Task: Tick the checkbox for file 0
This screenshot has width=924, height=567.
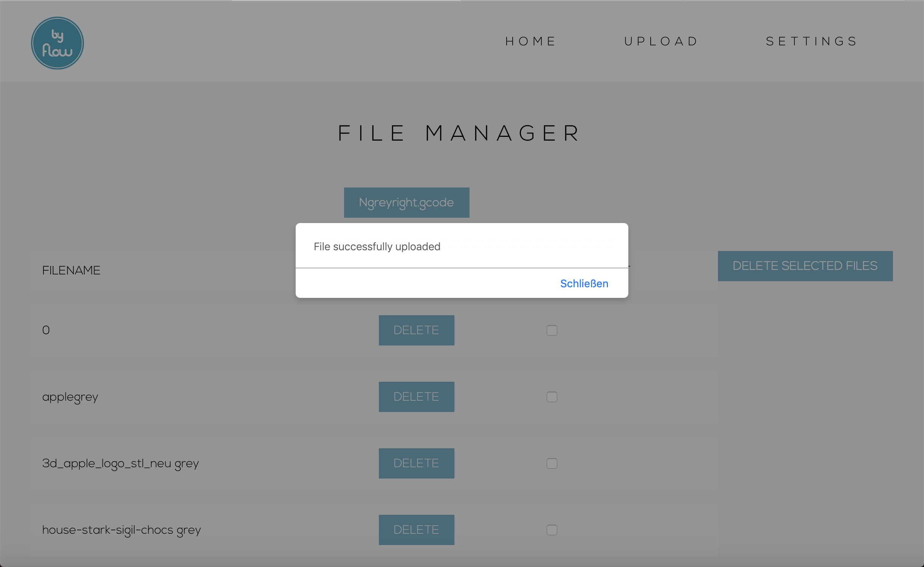Action: 552,330
